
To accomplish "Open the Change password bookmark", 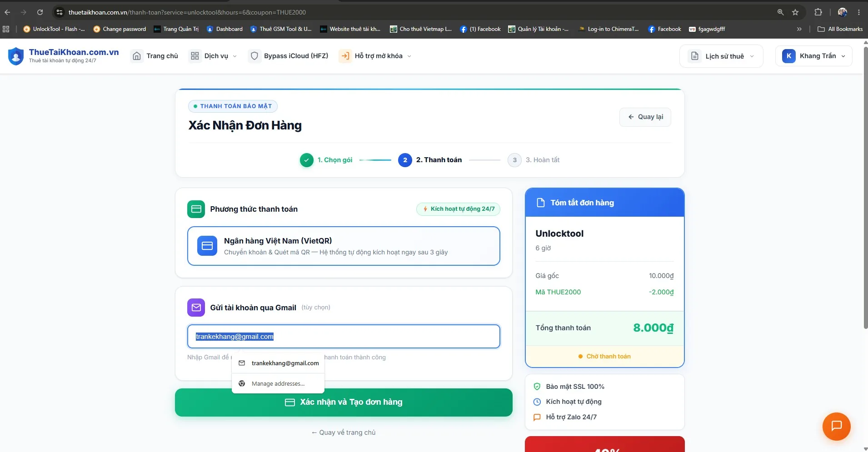I will click(x=120, y=29).
